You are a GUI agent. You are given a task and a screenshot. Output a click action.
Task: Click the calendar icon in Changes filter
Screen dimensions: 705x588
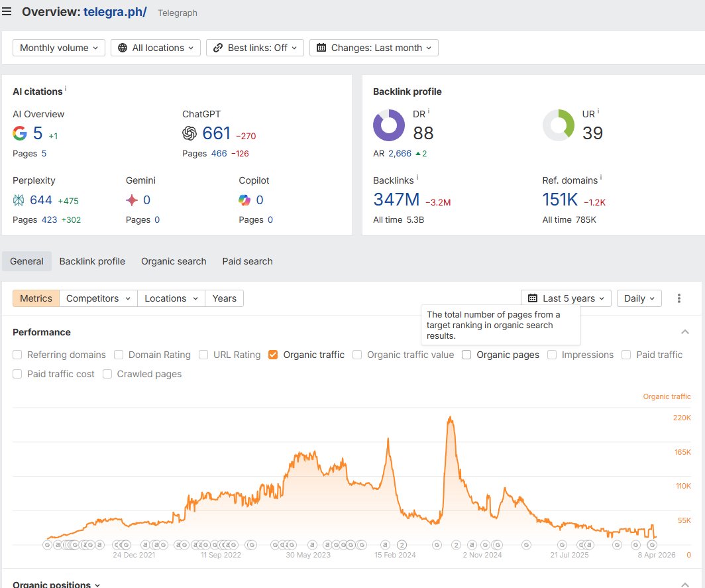click(321, 48)
